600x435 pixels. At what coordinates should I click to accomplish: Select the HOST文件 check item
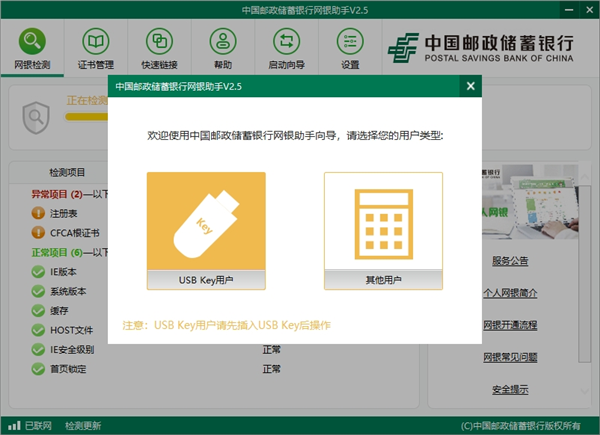coord(70,330)
